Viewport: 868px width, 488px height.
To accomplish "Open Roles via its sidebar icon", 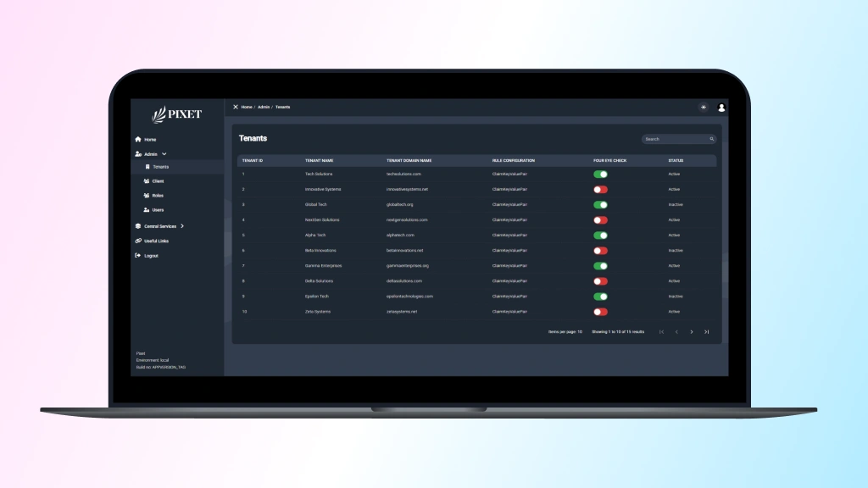I will tap(147, 196).
